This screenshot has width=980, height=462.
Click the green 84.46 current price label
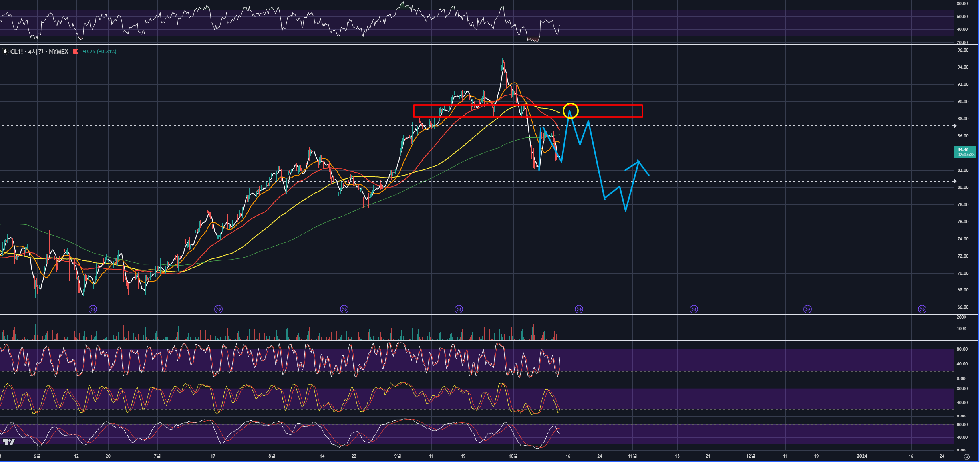(x=965, y=152)
